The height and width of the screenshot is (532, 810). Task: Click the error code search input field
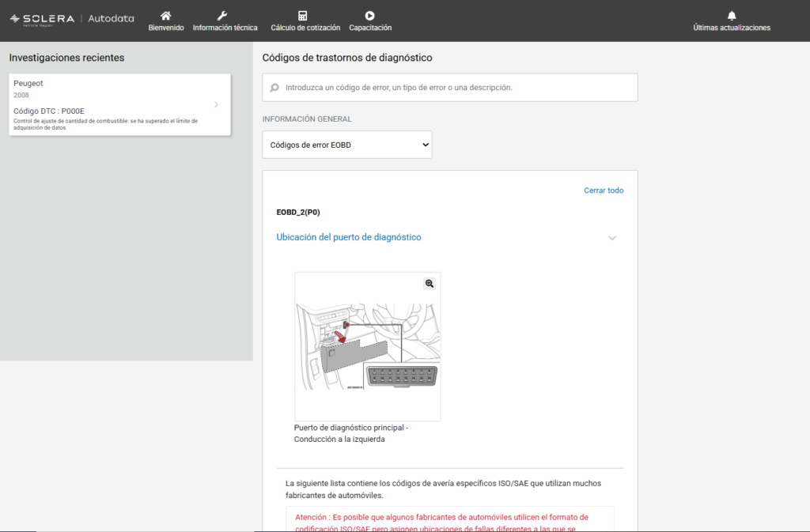coord(455,88)
